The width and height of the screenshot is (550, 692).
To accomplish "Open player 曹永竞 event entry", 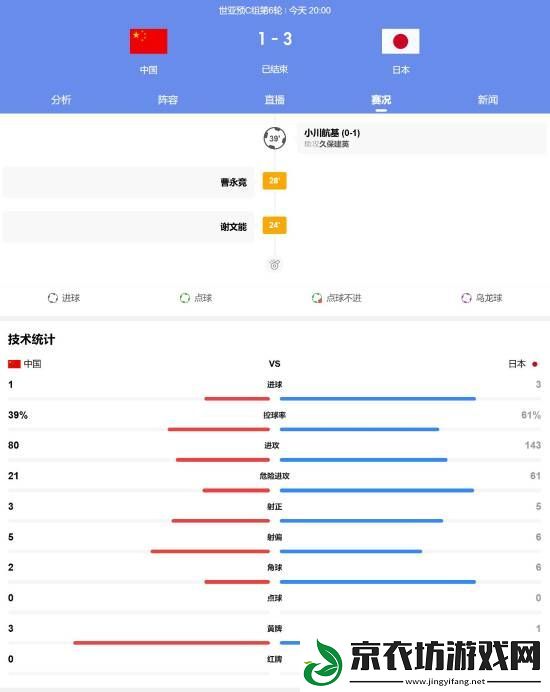I will 128,182.
